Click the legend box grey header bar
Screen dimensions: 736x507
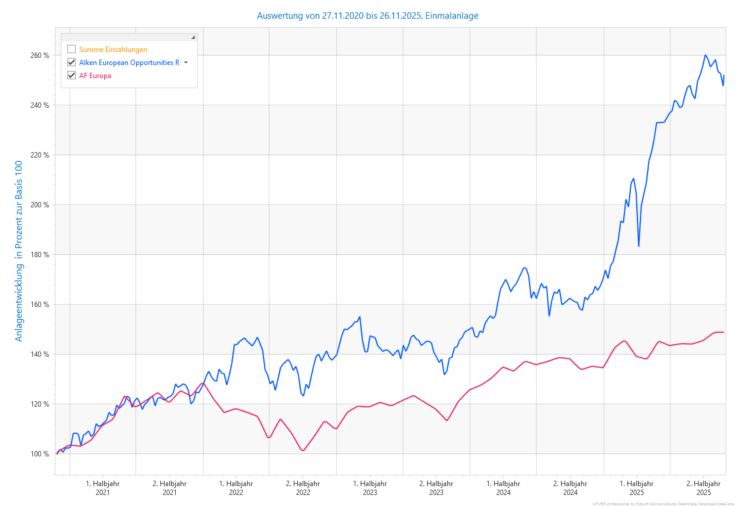[128, 37]
